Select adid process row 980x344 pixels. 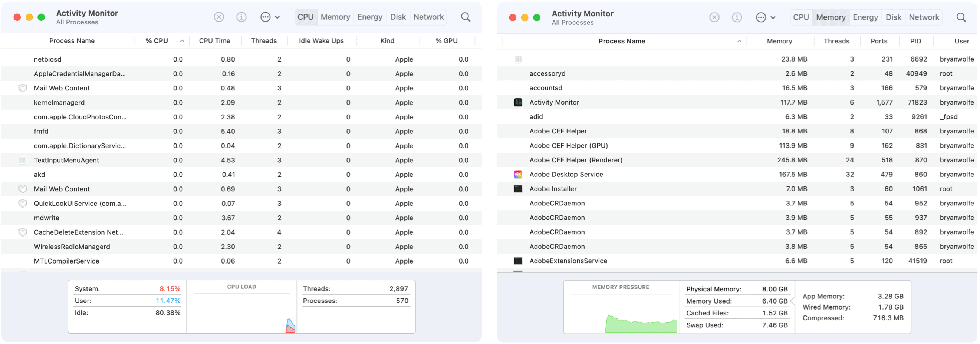737,117
